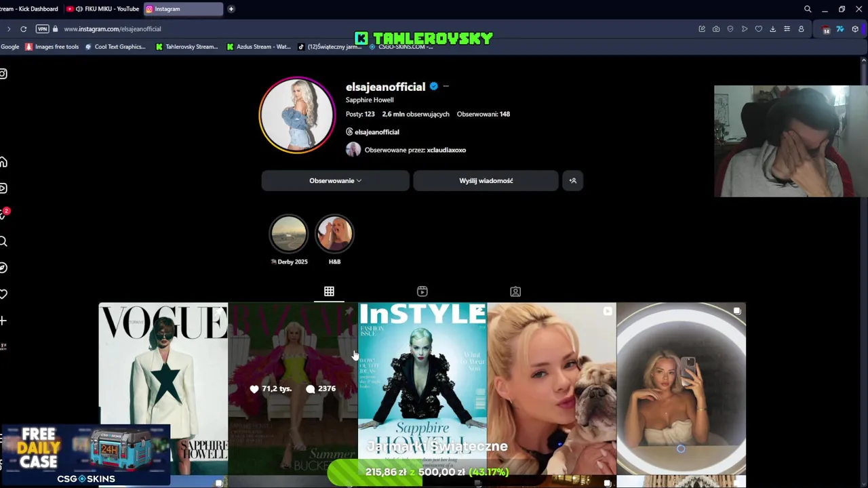Select the posts grid tab

click(x=329, y=291)
